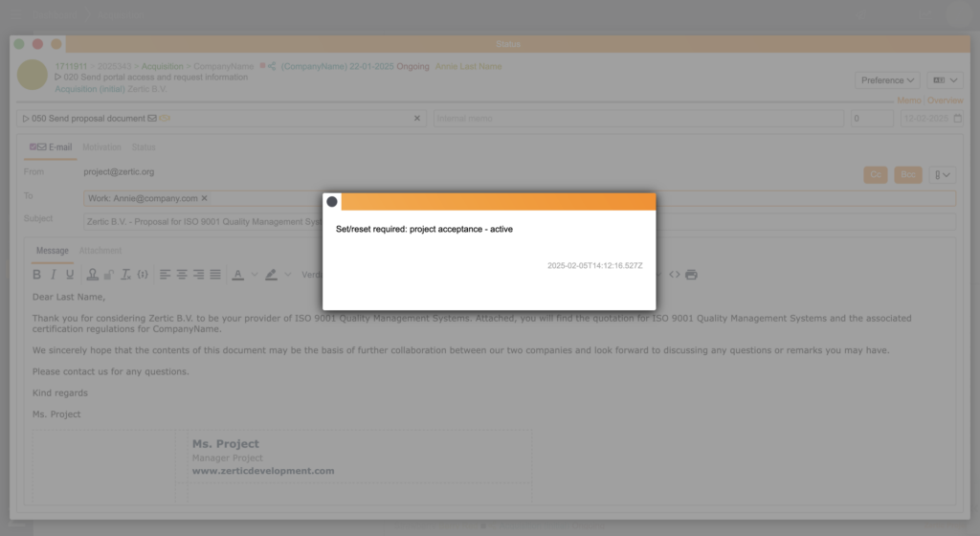
Task: Pick the text highlight color marker
Action: (x=271, y=275)
